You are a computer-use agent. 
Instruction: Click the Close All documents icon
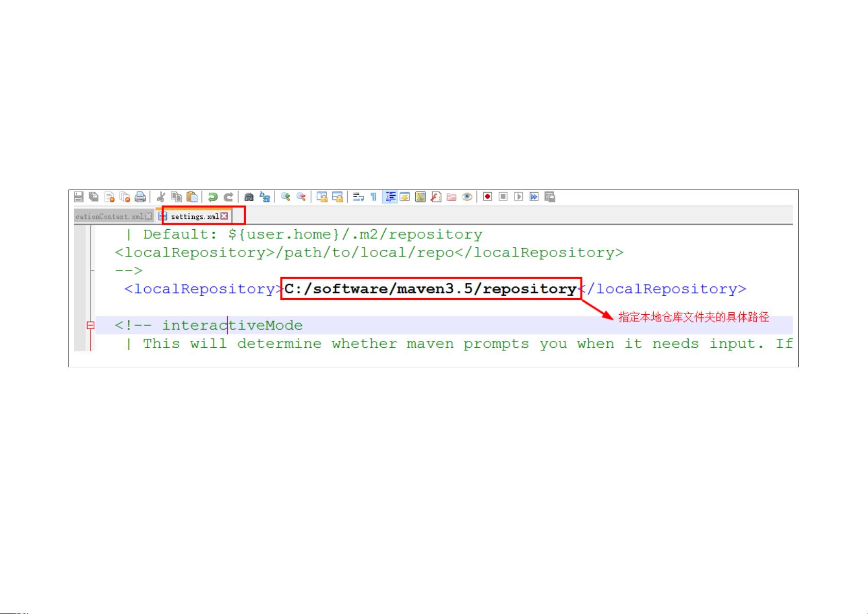pyautogui.click(x=125, y=197)
